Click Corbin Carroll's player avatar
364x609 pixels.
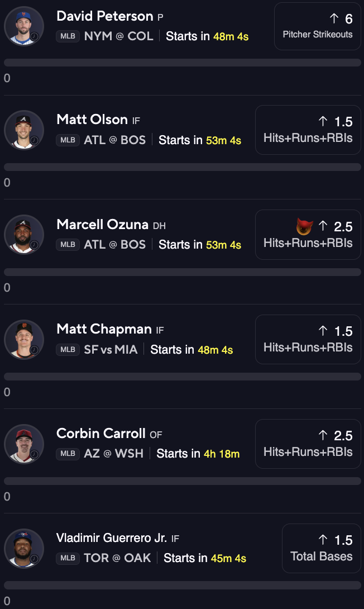(24, 444)
